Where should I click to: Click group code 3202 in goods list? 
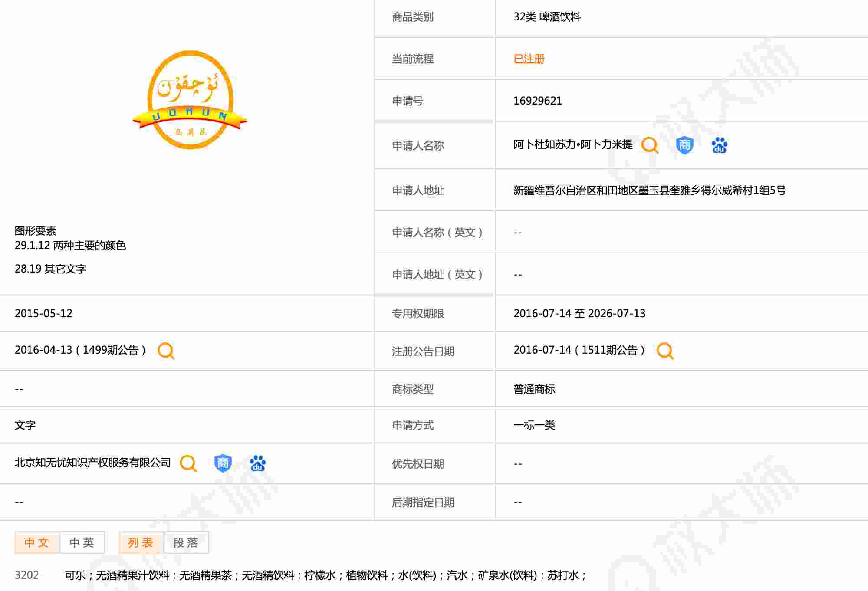pyautogui.click(x=26, y=575)
